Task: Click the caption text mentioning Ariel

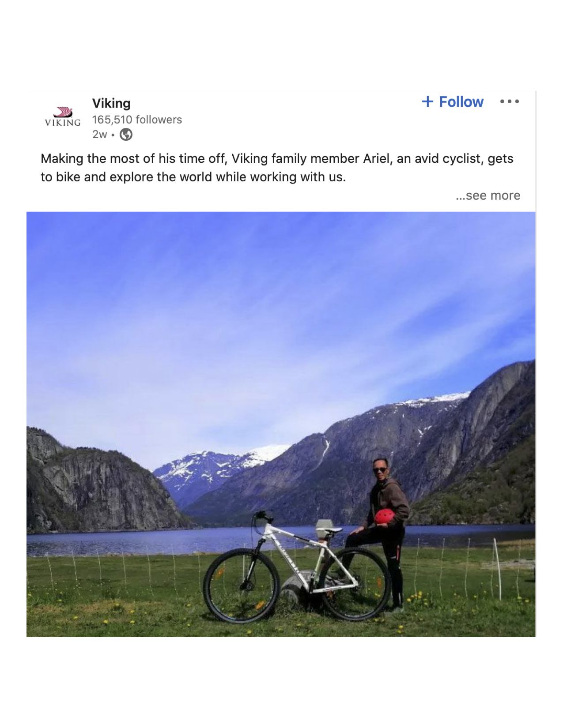Action: click(277, 168)
